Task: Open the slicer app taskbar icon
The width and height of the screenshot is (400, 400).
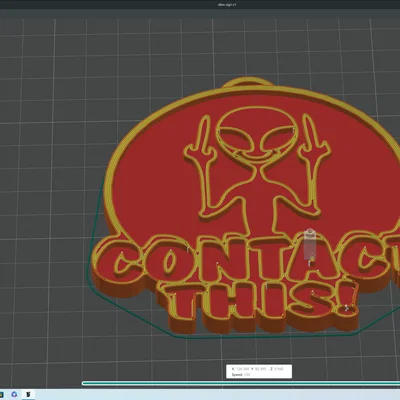Action: point(29,395)
